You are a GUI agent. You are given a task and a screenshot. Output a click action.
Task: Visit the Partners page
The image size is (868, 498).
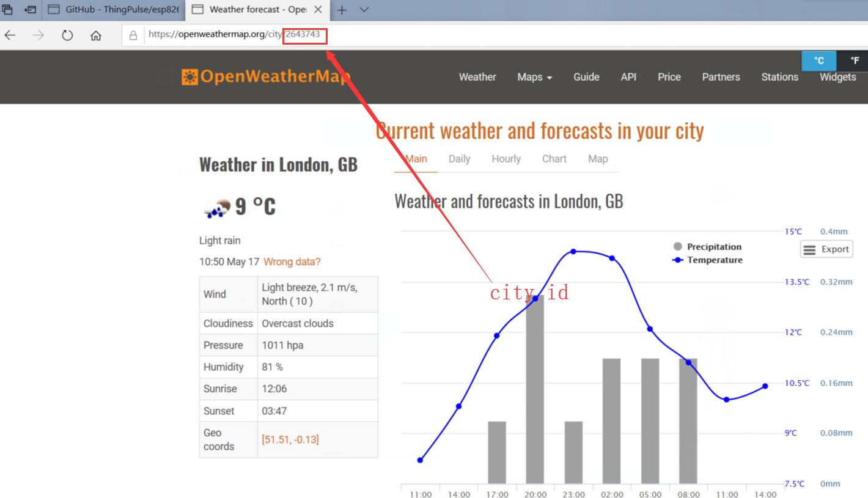(721, 77)
